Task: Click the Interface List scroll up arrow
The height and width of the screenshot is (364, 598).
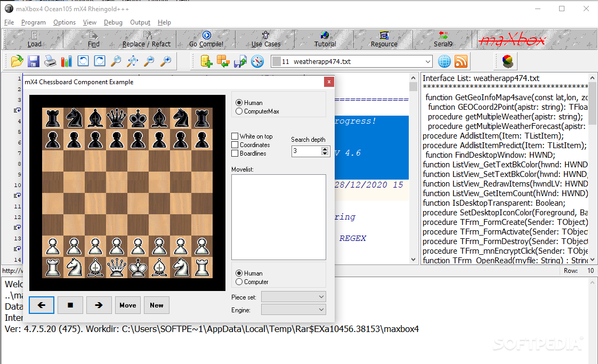Action: 592,78
